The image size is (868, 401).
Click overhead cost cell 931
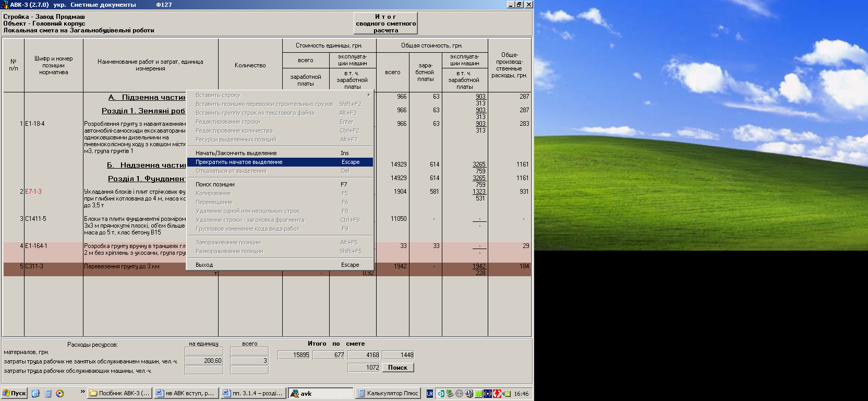pyautogui.click(x=524, y=192)
